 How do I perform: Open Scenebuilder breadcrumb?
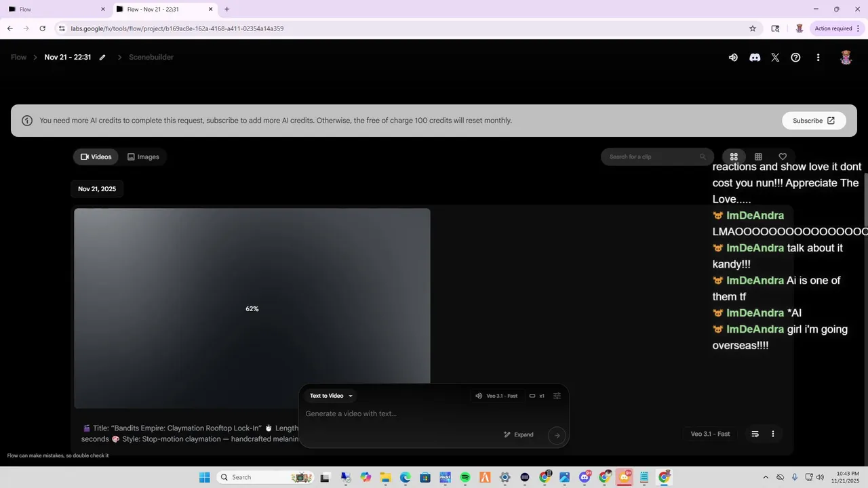click(151, 57)
